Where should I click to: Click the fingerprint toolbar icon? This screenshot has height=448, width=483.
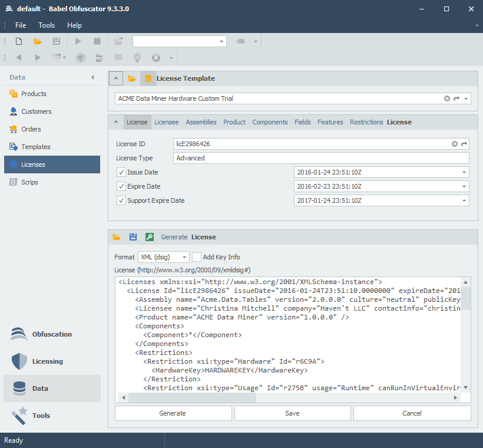(81, 58)
